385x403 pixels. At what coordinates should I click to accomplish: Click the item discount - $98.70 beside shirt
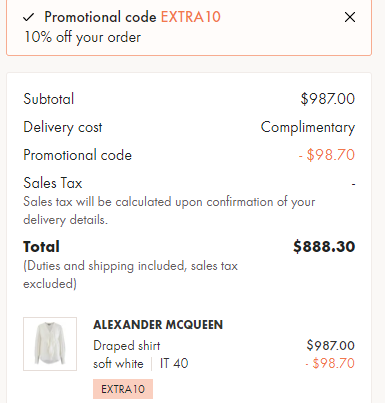330,363
